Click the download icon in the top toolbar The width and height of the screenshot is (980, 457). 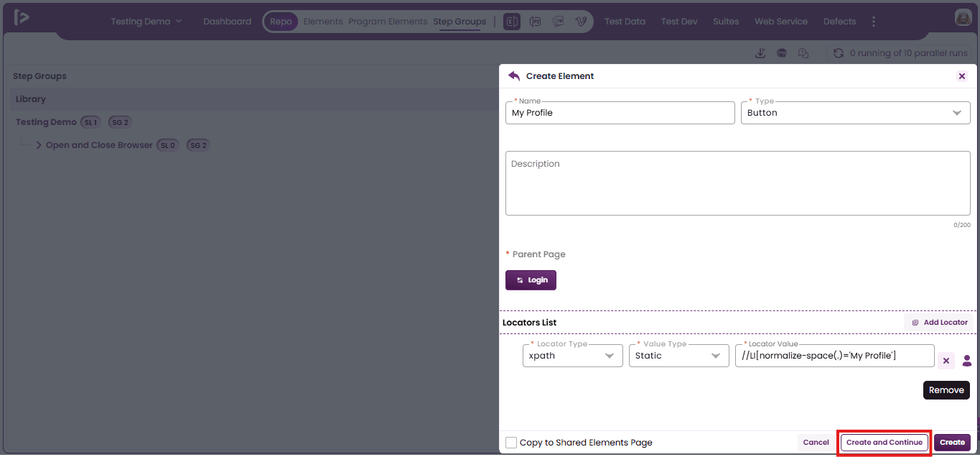tap(760, 53)
